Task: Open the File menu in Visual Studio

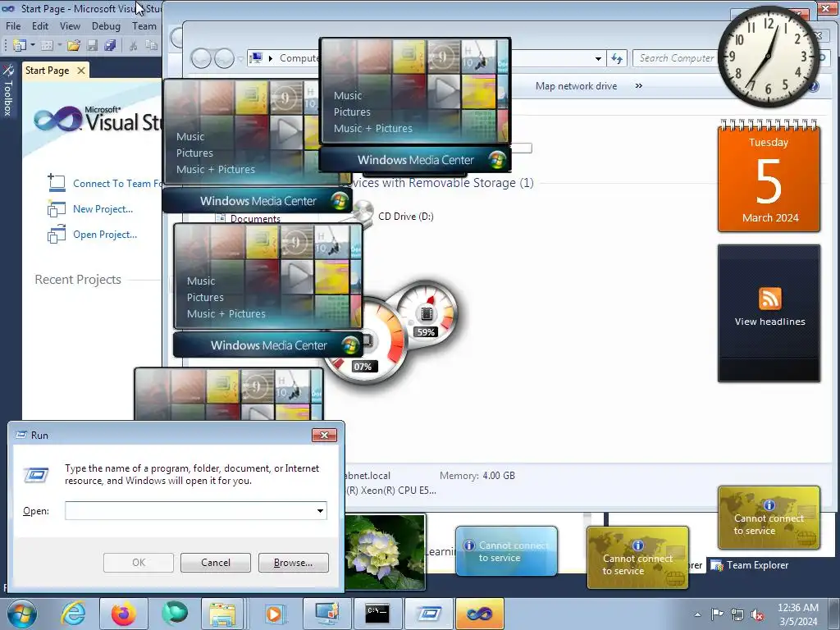Action: coord(13,25)
